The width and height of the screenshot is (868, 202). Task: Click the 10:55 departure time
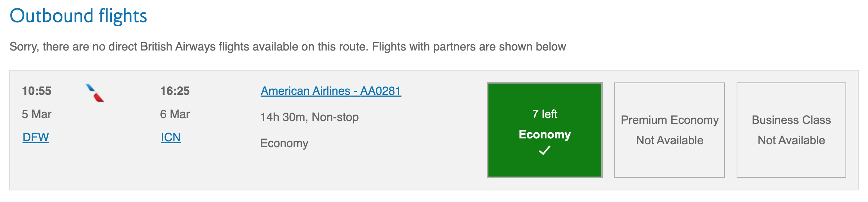pos(37,91)
